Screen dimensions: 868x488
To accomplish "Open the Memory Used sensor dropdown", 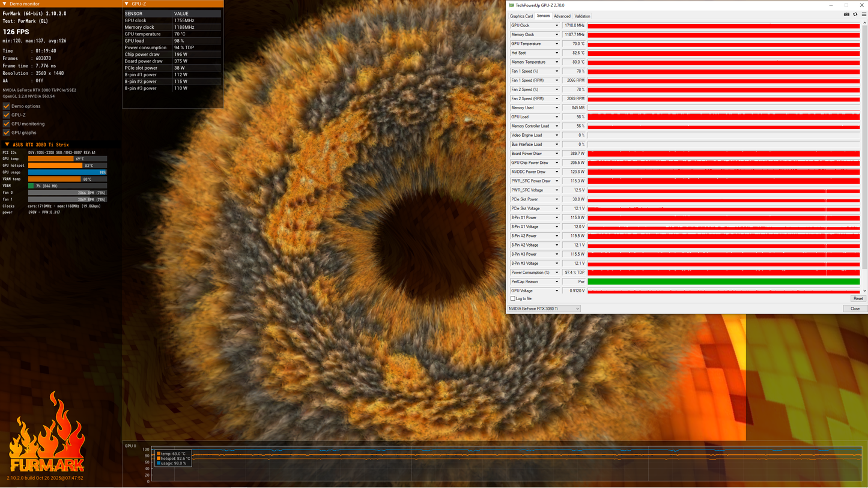I will [557, 108].
